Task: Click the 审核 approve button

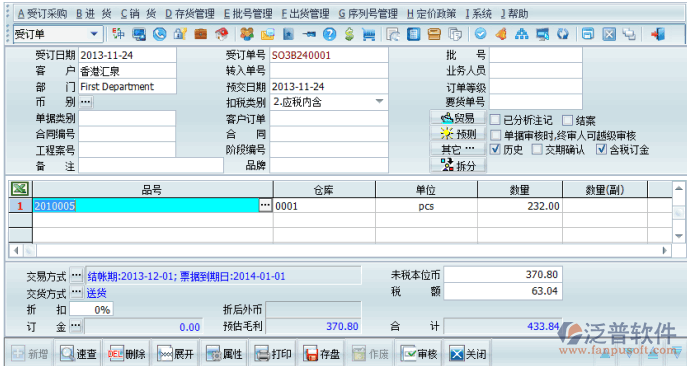Action: (419, 353)
